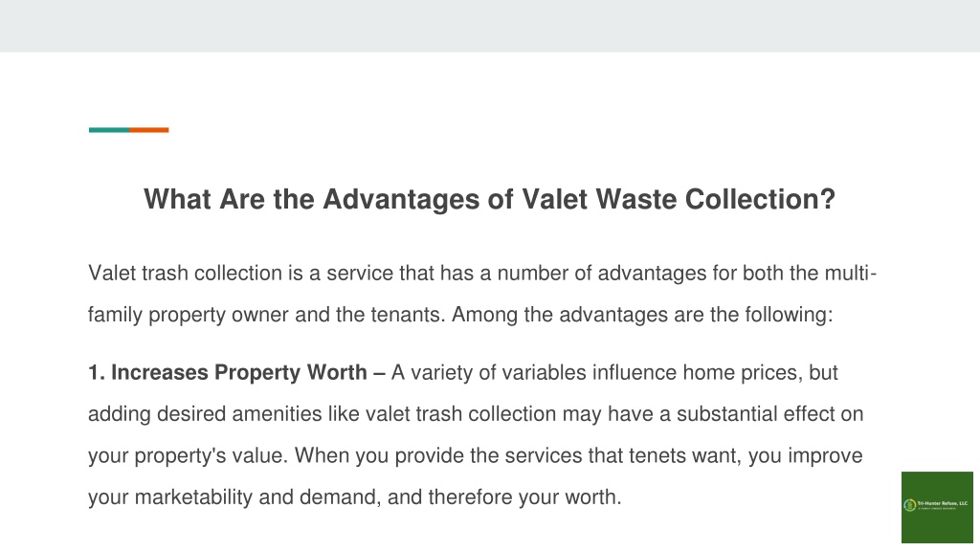
Task: Click the orange segment of the accent bar
Action: [148, 130]
